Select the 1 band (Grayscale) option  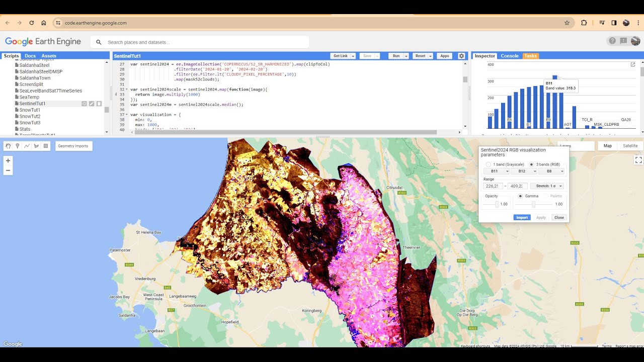489,164
